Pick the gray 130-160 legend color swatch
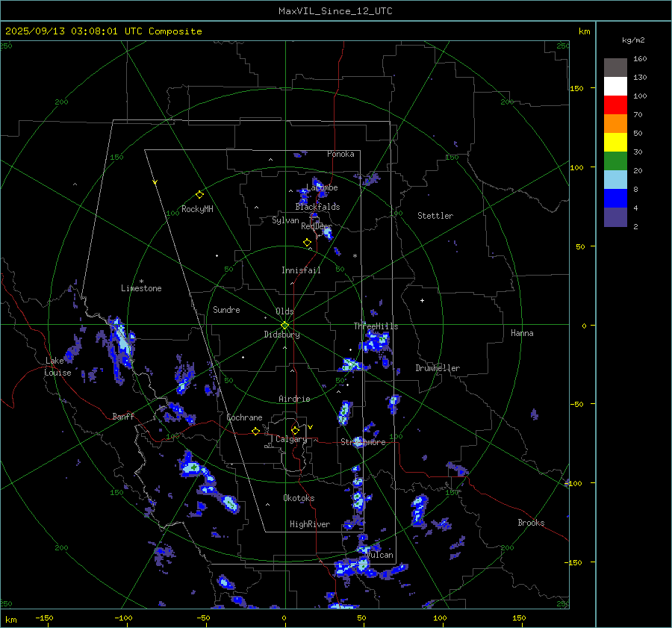 (615, 67)
